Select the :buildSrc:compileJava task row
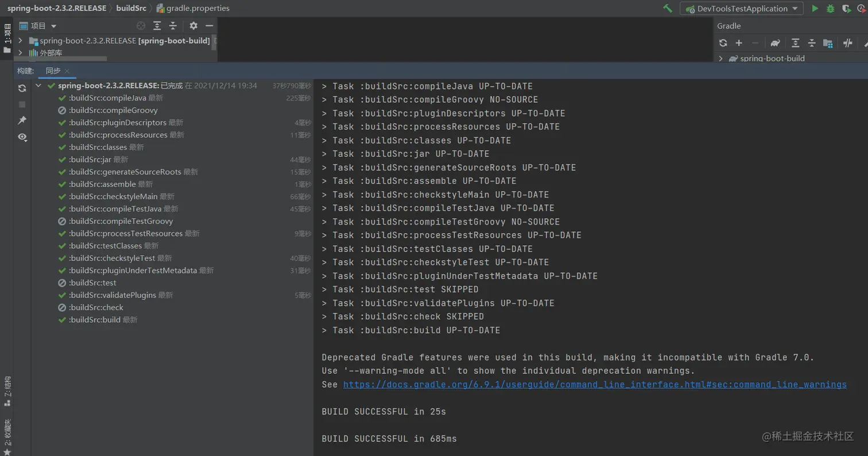This screenshot has width=868, height=456. coord(172,98)
